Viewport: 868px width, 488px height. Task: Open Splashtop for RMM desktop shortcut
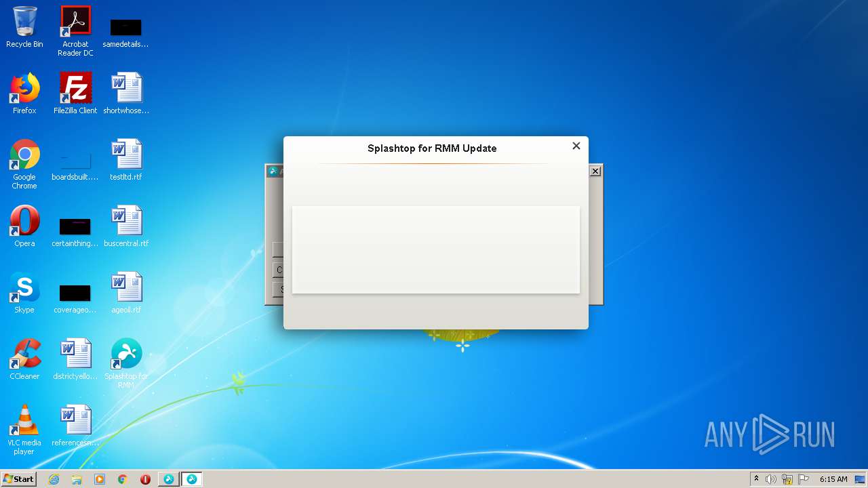coord(126,363)
